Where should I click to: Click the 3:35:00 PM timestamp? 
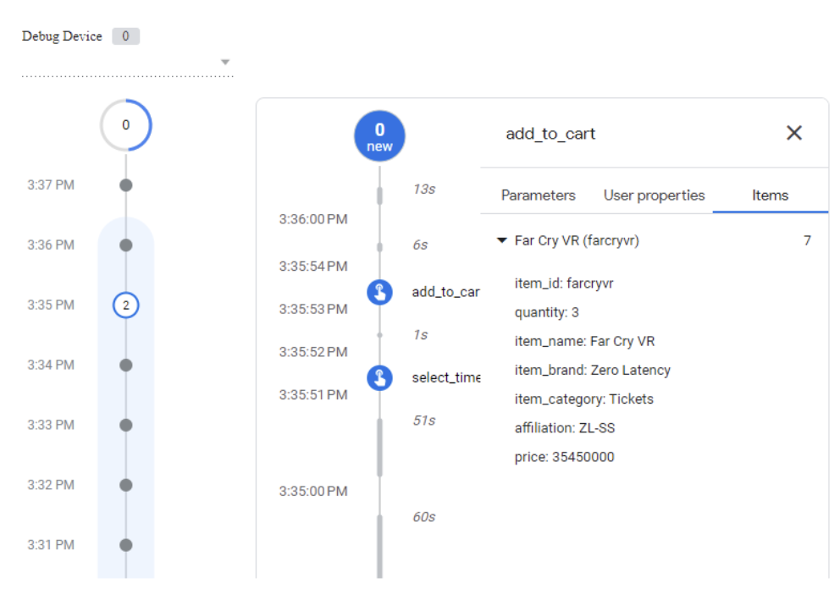pyautogui.click(x=312, y=491)
